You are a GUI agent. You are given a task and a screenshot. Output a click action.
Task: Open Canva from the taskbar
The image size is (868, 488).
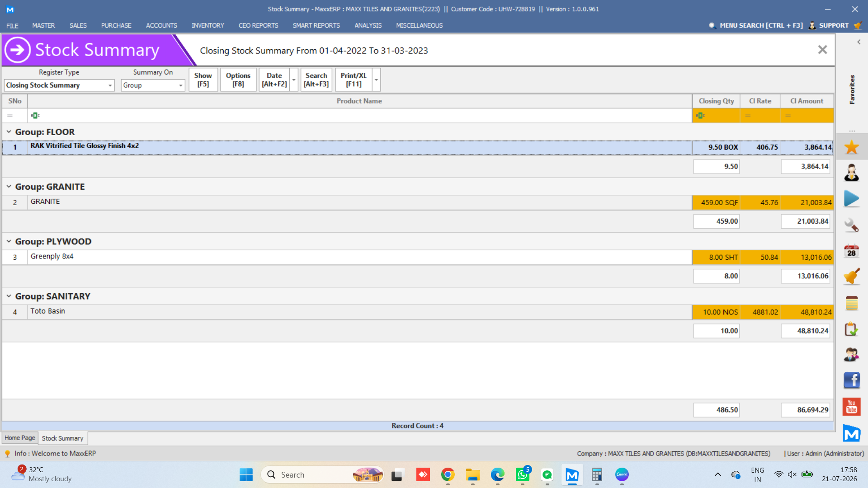coord(622,475)
